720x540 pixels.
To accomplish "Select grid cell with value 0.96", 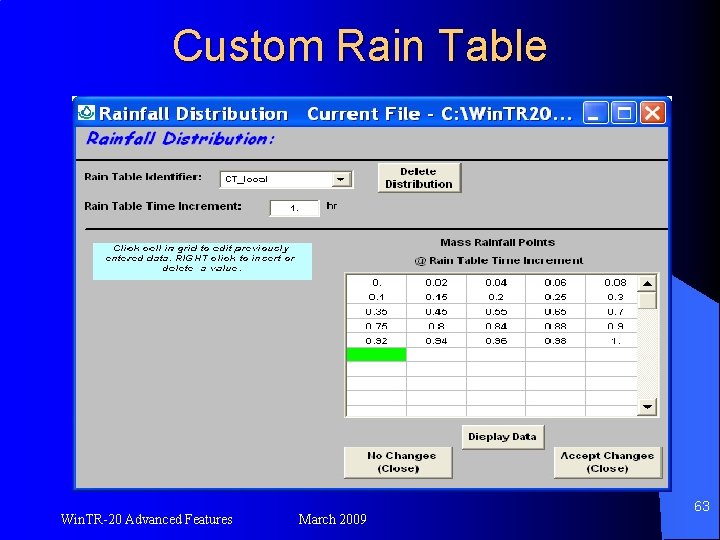I will click(x=496, y=341).
